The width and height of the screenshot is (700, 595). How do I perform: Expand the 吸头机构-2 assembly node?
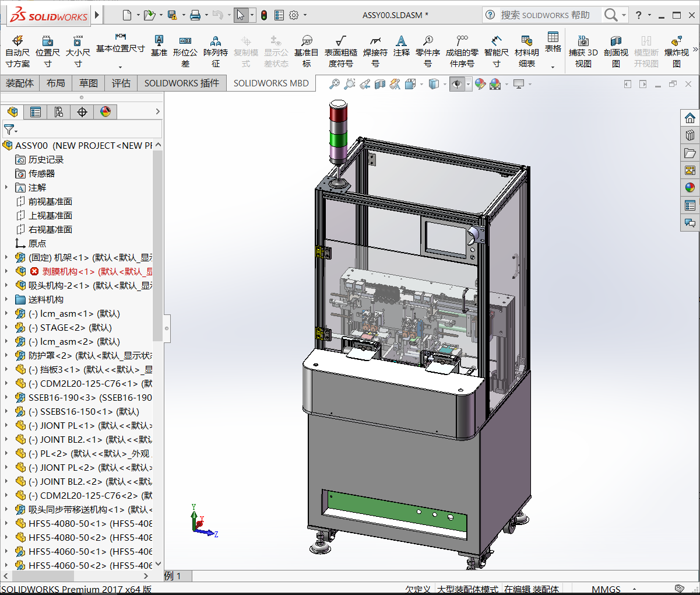click(8, 285)
